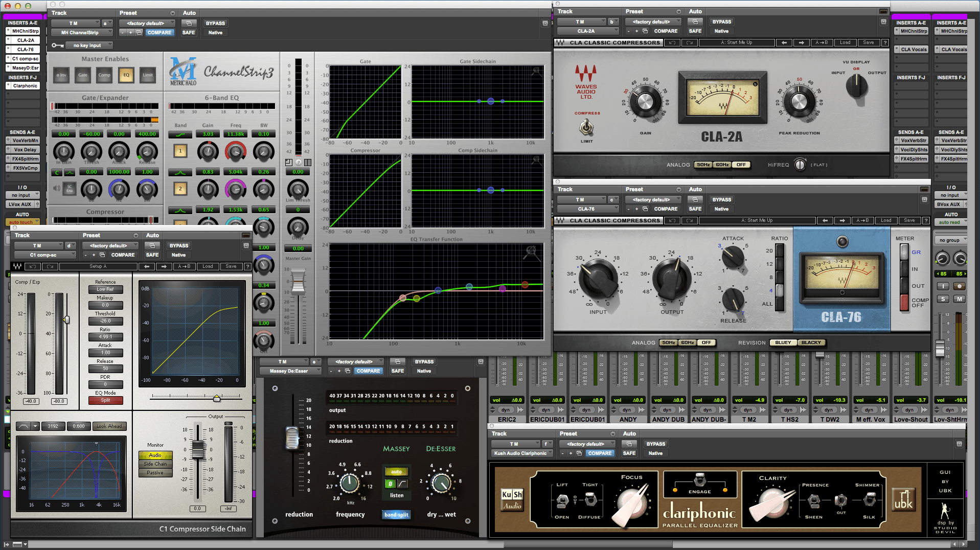This screenshot has height=550, width=980.
Task: Enable band-split on Massey De:Esser
Action: pos(396,514)
